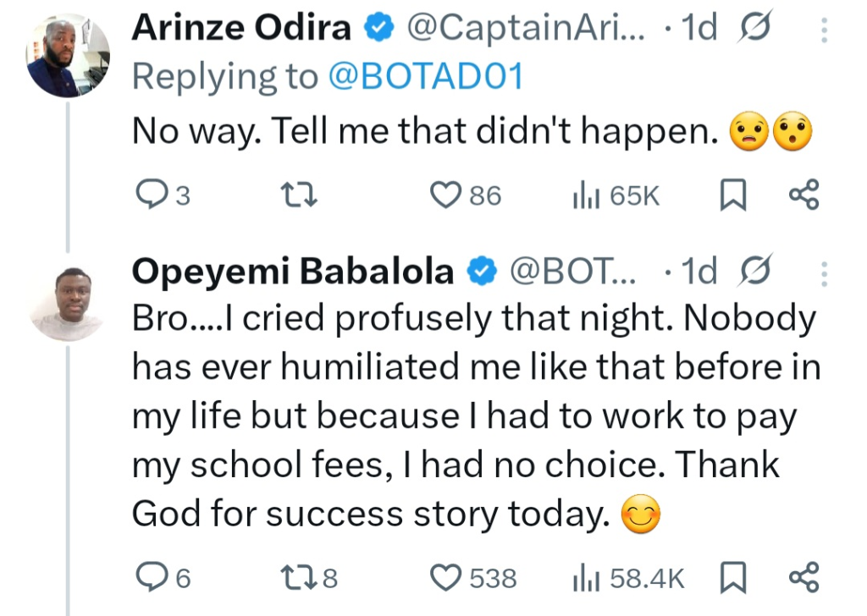This screenshot has width=867, height=616.
Task: View analytics showing 58.4K views
Action: pos(586,578)
